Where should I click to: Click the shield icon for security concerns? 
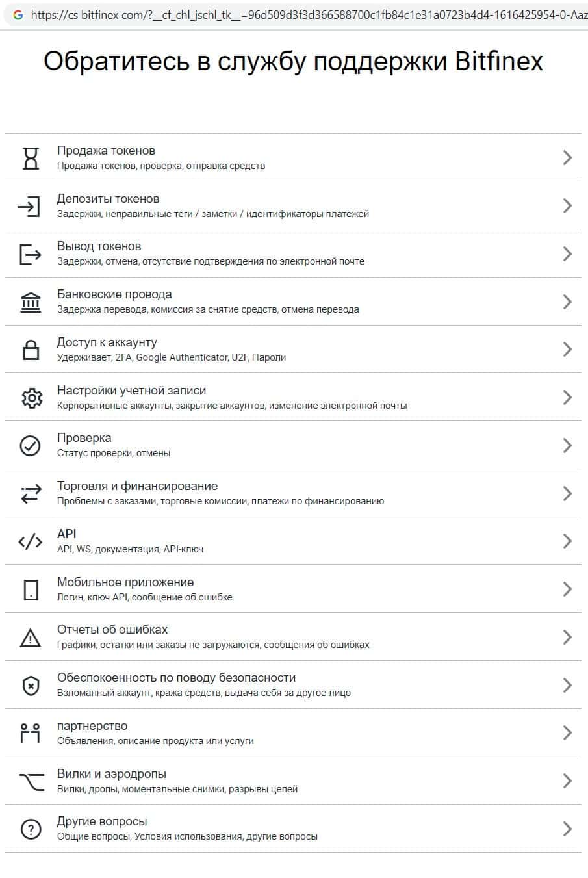[x=31, y=686]
